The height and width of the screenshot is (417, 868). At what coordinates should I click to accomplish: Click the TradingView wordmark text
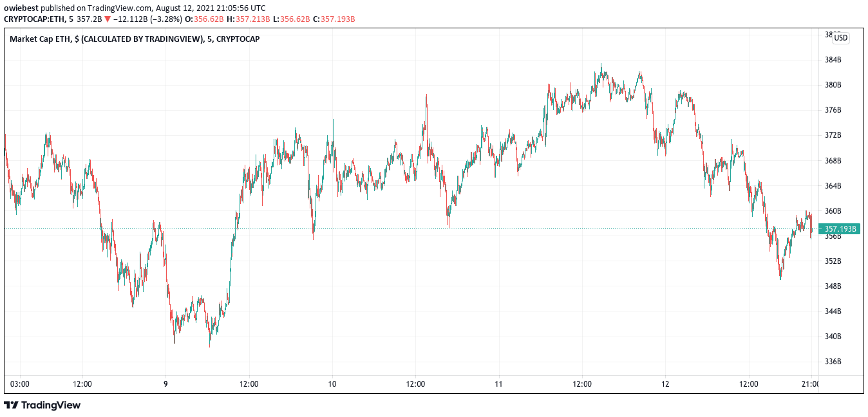click(51, 405)
